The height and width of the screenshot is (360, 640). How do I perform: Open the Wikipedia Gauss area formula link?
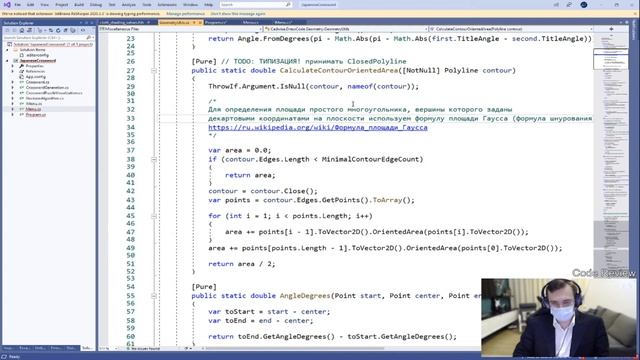click(318, 127)
